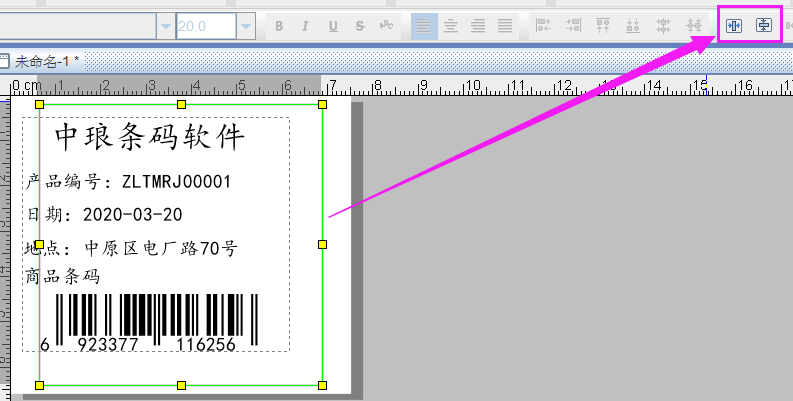Toggle strikethrough text formatting
The width and height of the screenshot is (793, 401).
pos(358,25)
